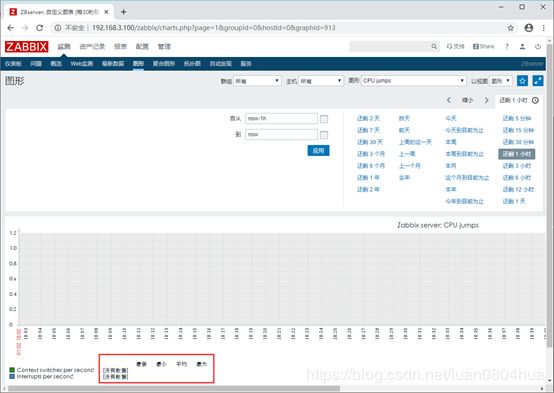Open calendar picker for 到 field

click(324, 135)
